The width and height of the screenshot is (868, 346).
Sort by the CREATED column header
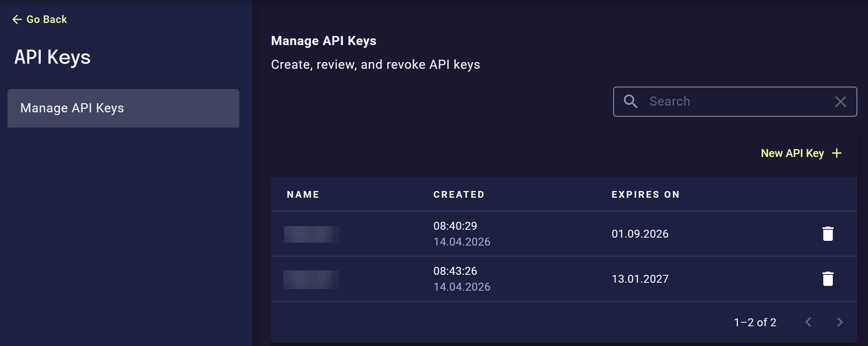(459, 195)
